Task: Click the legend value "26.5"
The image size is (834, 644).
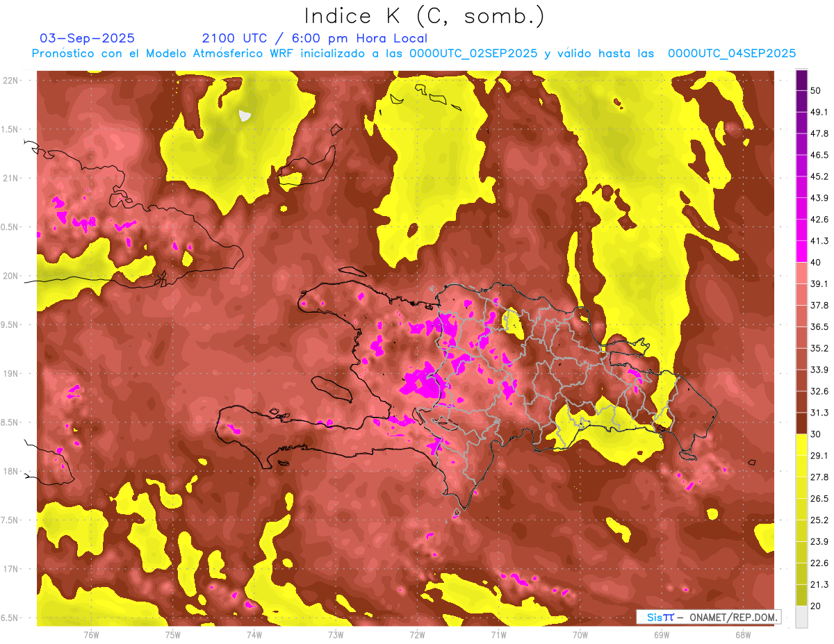Action: point(818,499)
